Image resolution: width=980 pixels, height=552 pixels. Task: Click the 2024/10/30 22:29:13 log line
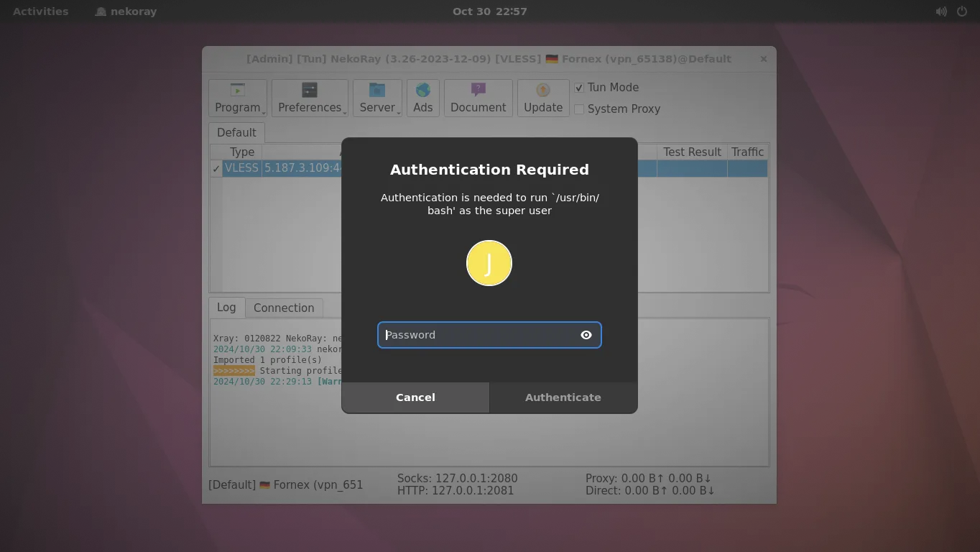pyautogui.click(x=277, y=382)
